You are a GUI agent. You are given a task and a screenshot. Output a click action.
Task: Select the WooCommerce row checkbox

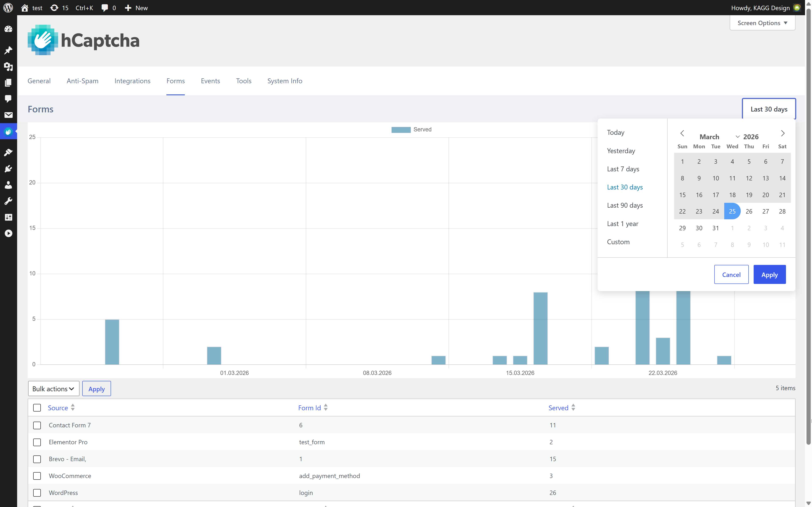[x=37, y=476]
